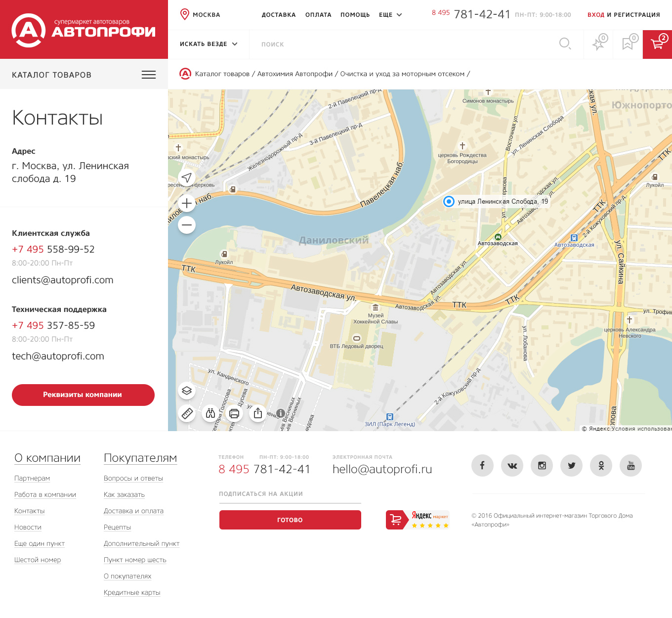This screenshot has height=618, width=672.
Task: Open footer link Вопросы и ответы
Action: click(x=133, y=478)
